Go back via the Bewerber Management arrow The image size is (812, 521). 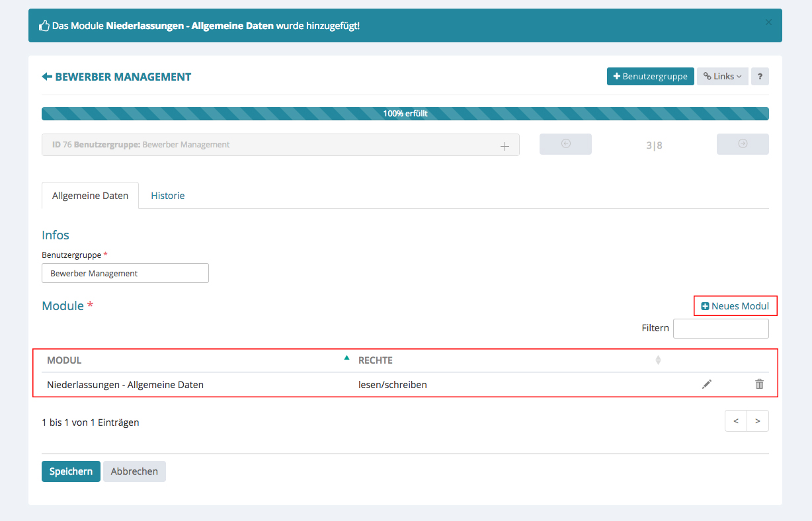click(x=47, y=77)
